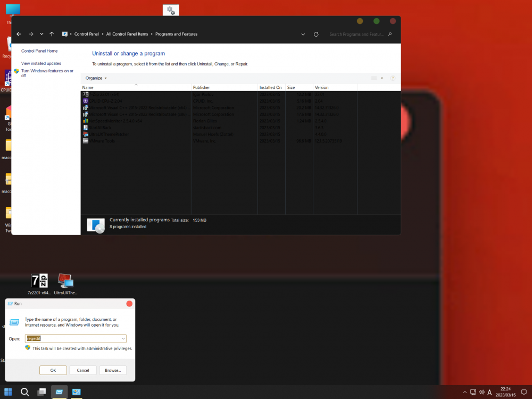Viewport: 532px width, 399px height.
Task: Click the volume speaker tray icon
Action: [x=481, y=392]
